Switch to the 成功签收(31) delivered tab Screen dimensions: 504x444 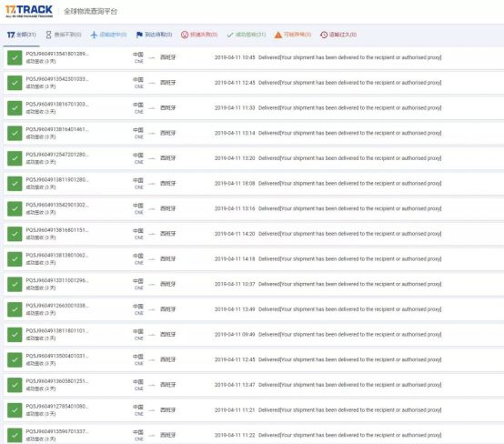tap(247, 35)
